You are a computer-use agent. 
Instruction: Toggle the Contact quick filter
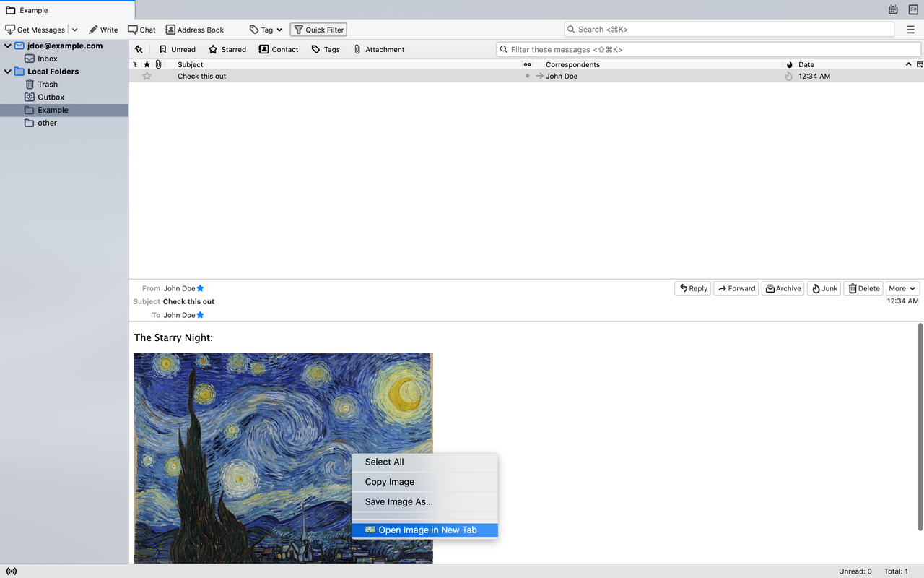pos(279,49)
